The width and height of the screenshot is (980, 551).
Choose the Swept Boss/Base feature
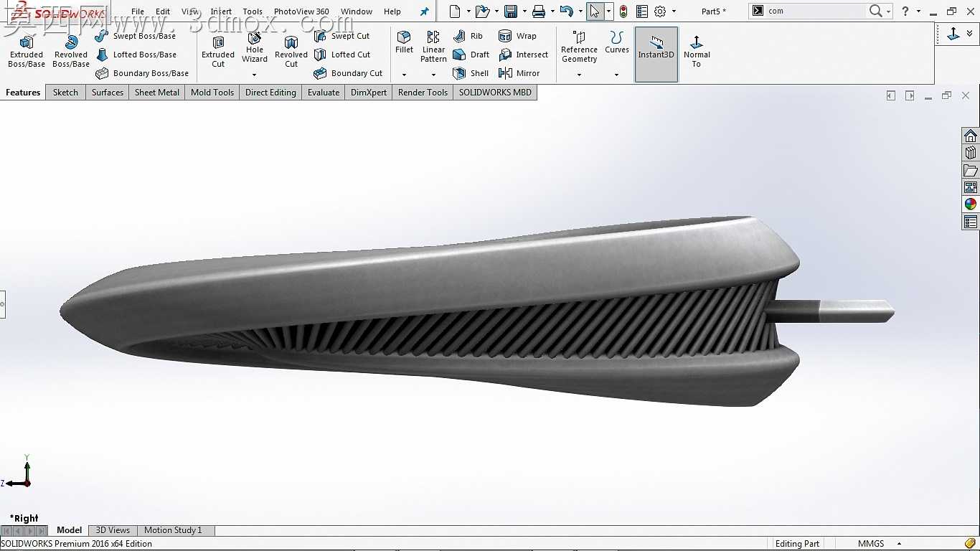136,36
